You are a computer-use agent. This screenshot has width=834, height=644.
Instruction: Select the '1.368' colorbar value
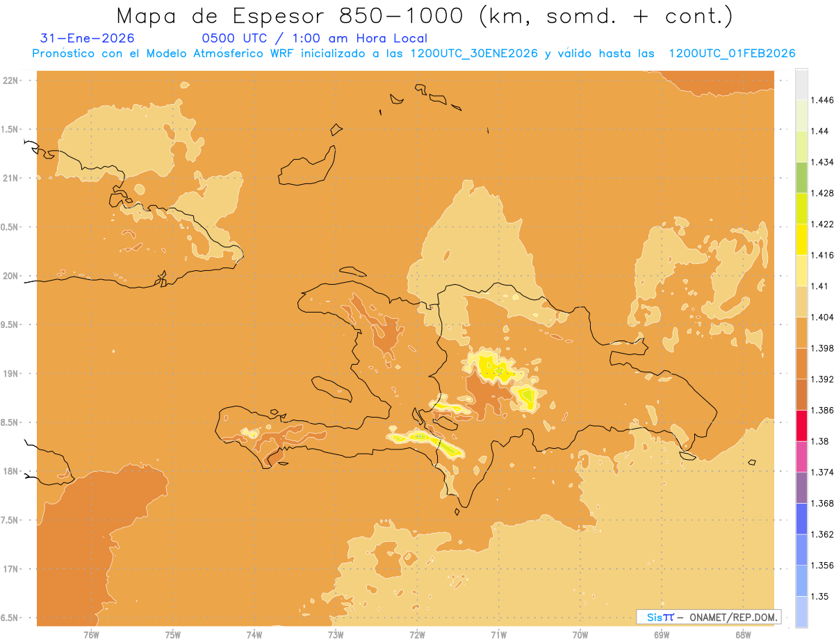click(x=824, y=503)
